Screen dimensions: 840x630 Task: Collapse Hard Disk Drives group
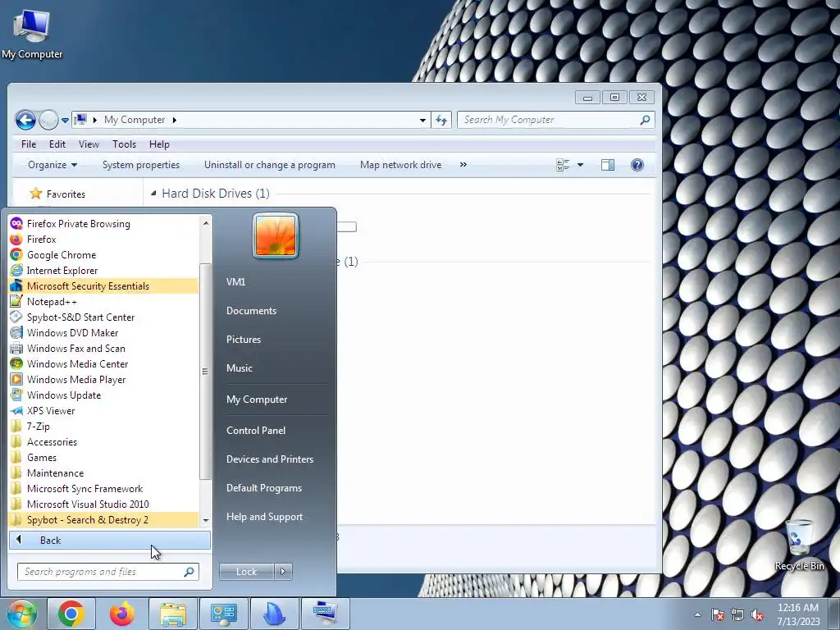tap(153, 194)
